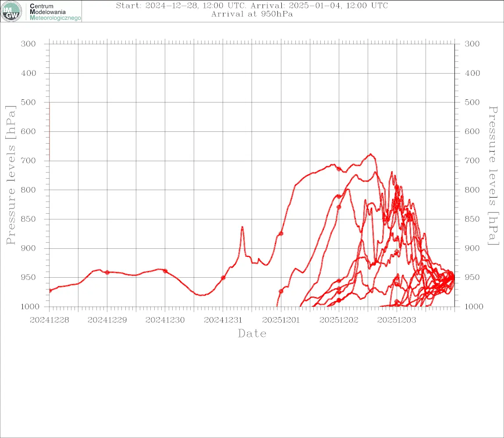
Task: Click the left axis label 400
Action: click(28, 73)
